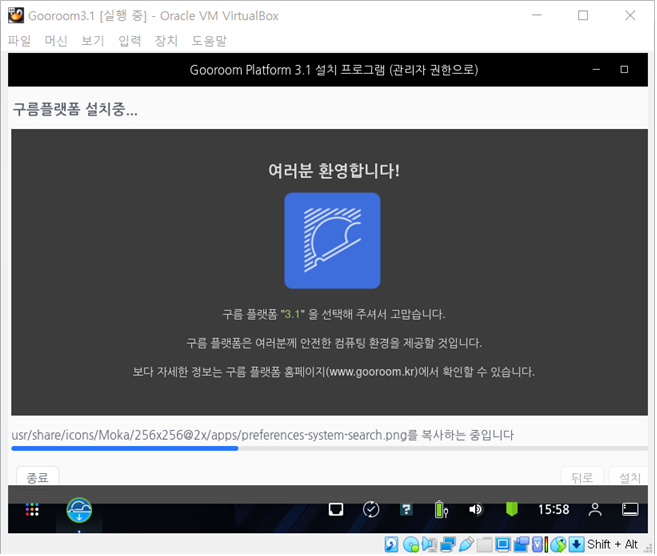Click the keyboard capture down-arrow icon

[x=576, y=544]
